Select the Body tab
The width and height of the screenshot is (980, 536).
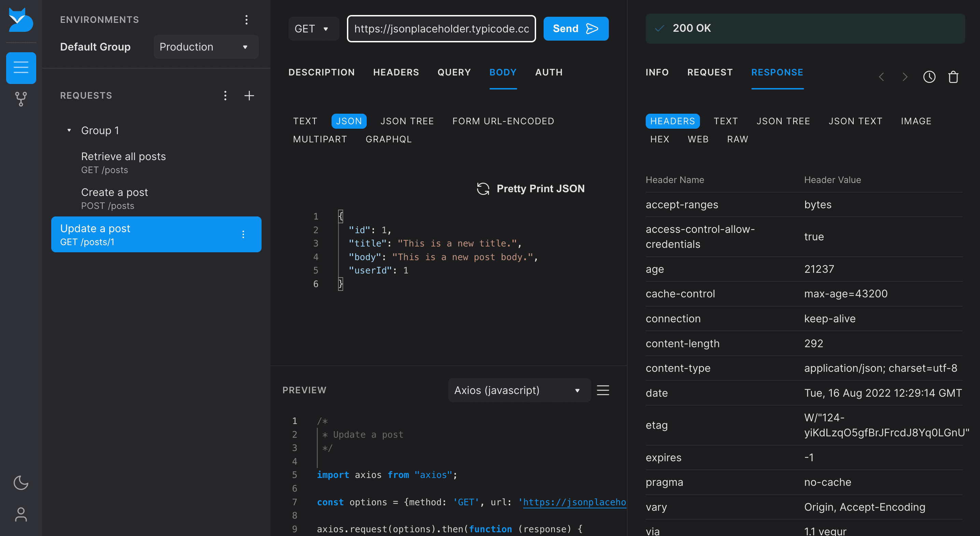point(503,72)
